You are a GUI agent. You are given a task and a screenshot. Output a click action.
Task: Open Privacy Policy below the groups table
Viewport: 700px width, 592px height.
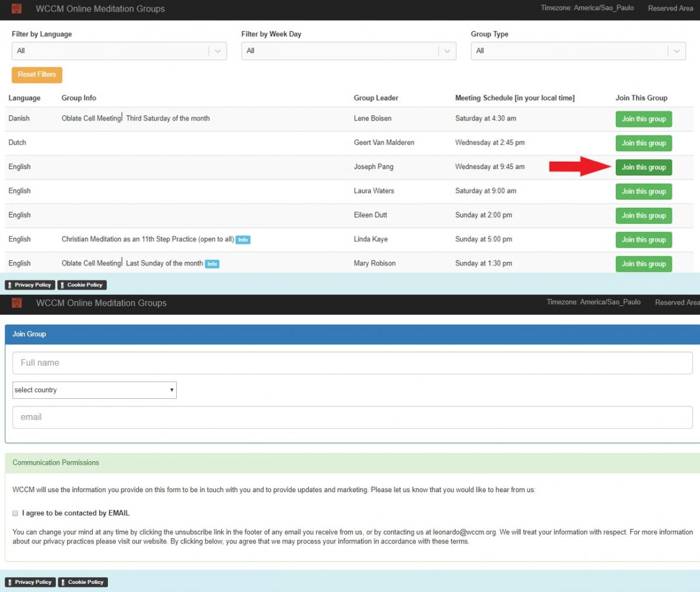point(30,285)
